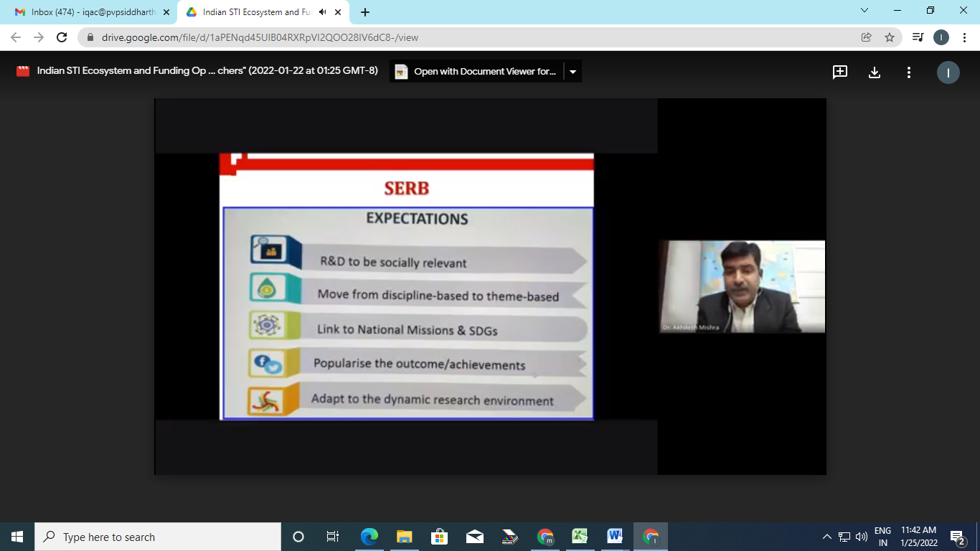The image size is (980, 551).
Task: Open the Chrome three-dot menu
Action: [964, 37]
